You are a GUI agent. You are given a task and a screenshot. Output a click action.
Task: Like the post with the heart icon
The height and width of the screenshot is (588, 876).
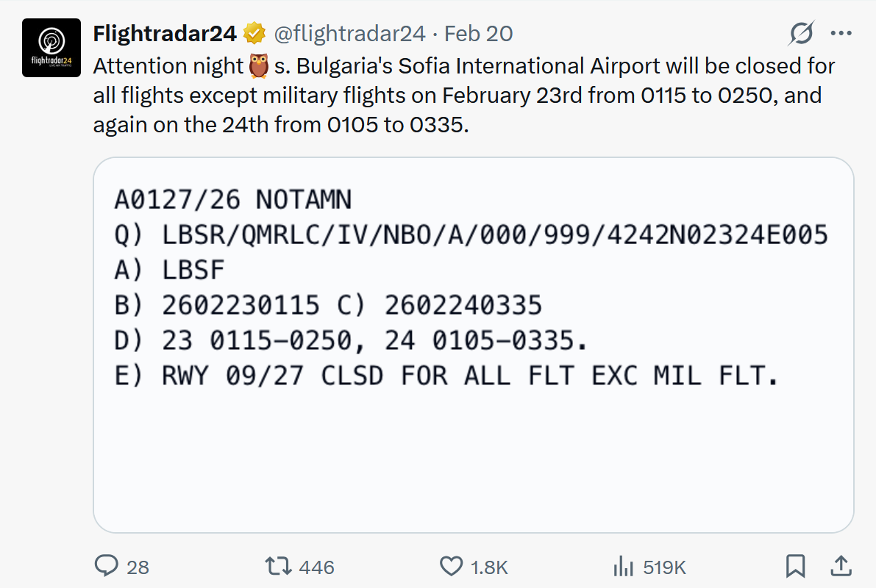(450, 566)
